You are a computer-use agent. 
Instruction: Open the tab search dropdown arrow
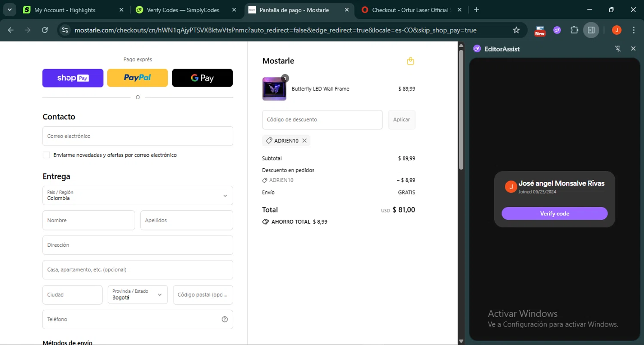pos(9,10)
